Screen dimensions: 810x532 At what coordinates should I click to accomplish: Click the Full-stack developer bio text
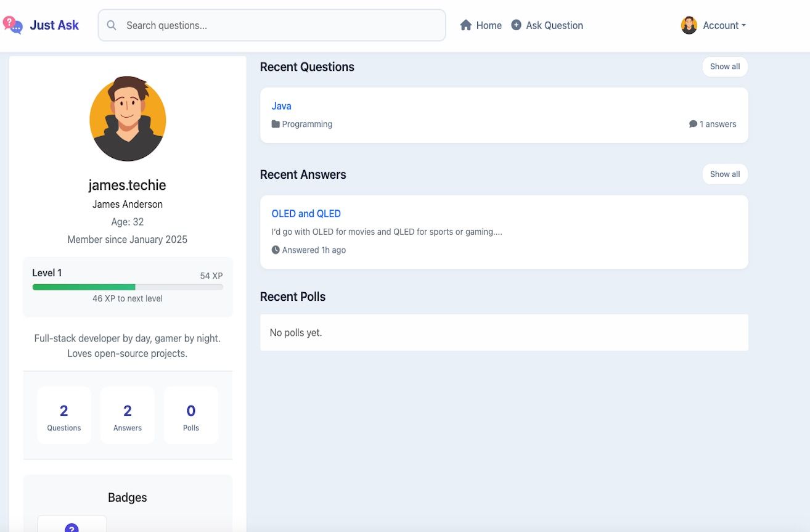tap(128, 346)
